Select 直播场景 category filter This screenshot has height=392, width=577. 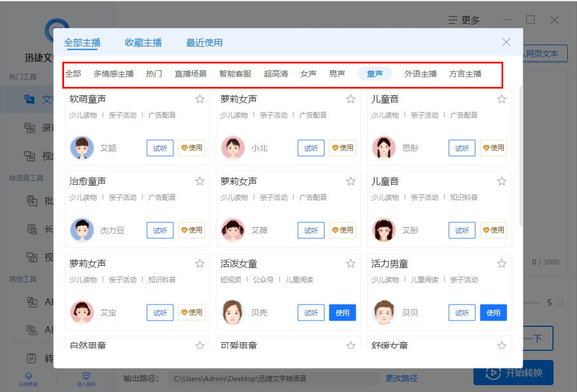click(190, 74)
